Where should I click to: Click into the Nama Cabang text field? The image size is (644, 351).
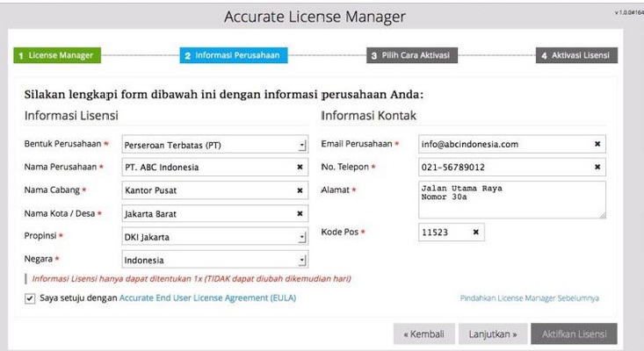(214, 190)
